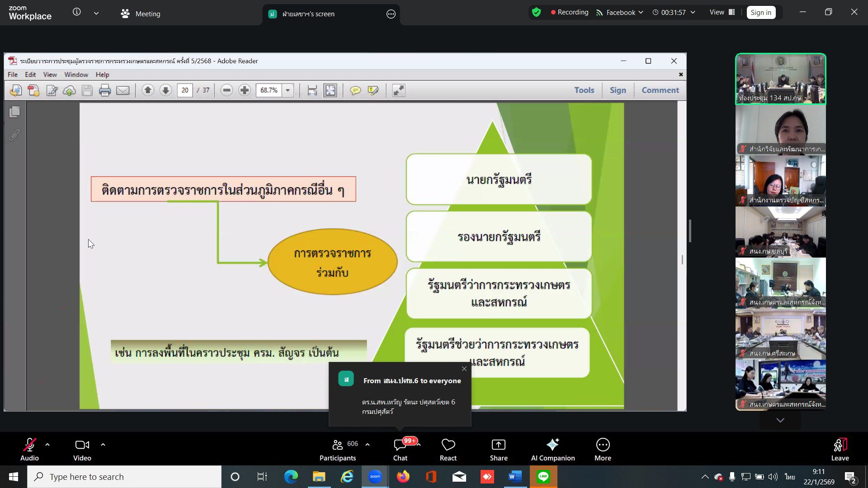Image resolution: width=868 pixels, height=488 pixels.
Task: Go to the next page with down arrow
Action: click(165, 90)
